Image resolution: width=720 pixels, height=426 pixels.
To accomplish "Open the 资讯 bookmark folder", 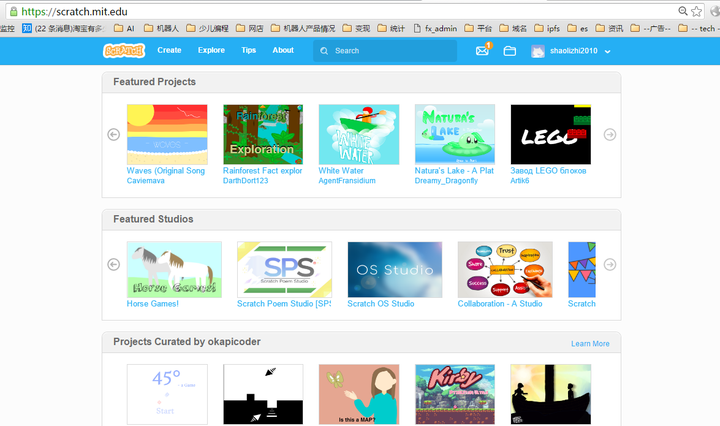I will (x=609, y=28).
